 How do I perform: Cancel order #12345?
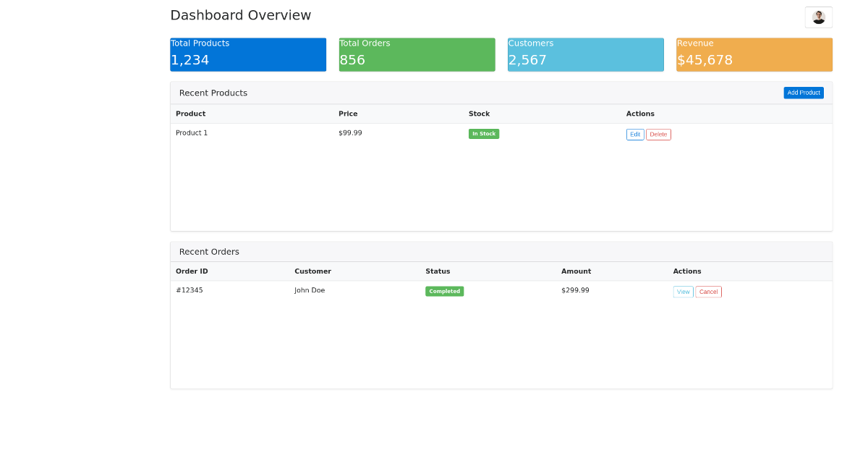coord(708,291)
